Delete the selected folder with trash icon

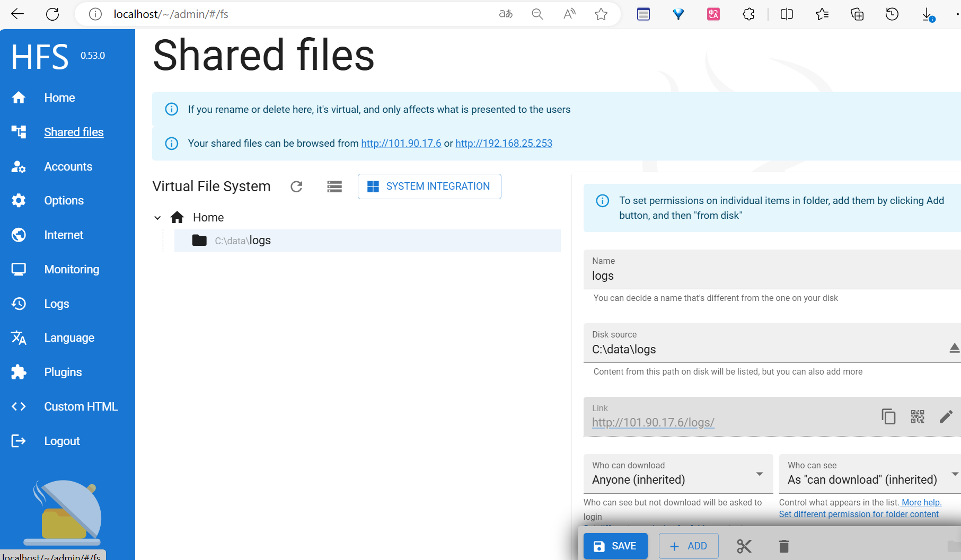coord(784,546)
